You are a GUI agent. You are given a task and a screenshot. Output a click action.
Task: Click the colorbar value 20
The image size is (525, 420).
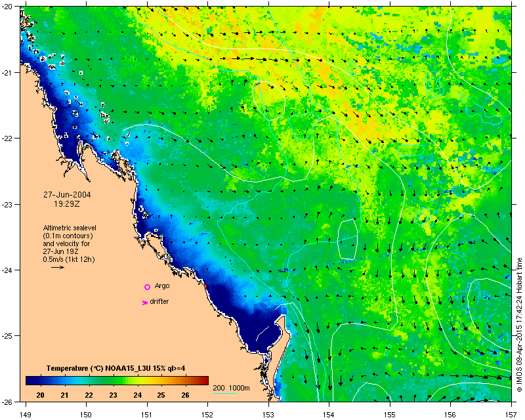(40, 395)
